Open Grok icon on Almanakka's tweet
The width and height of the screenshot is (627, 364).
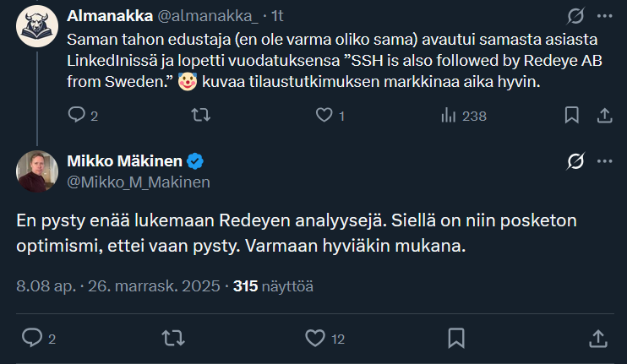click(x=575, y=16)
